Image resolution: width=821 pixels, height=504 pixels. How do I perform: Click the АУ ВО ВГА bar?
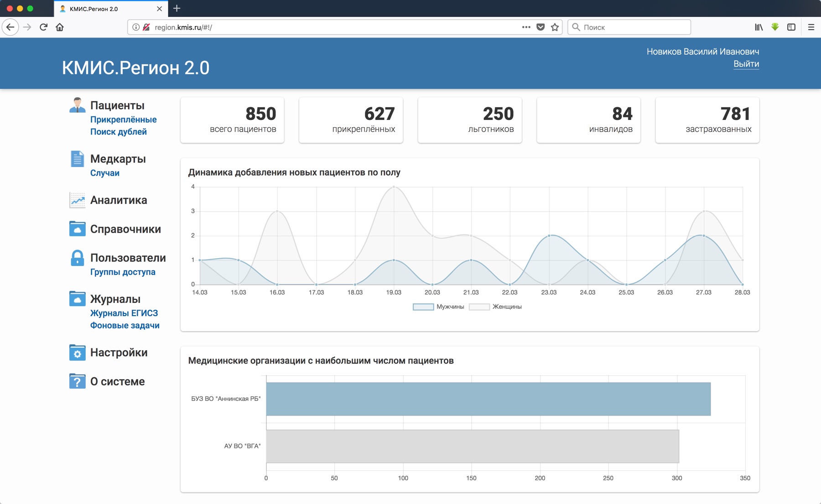tap(473, 447)
